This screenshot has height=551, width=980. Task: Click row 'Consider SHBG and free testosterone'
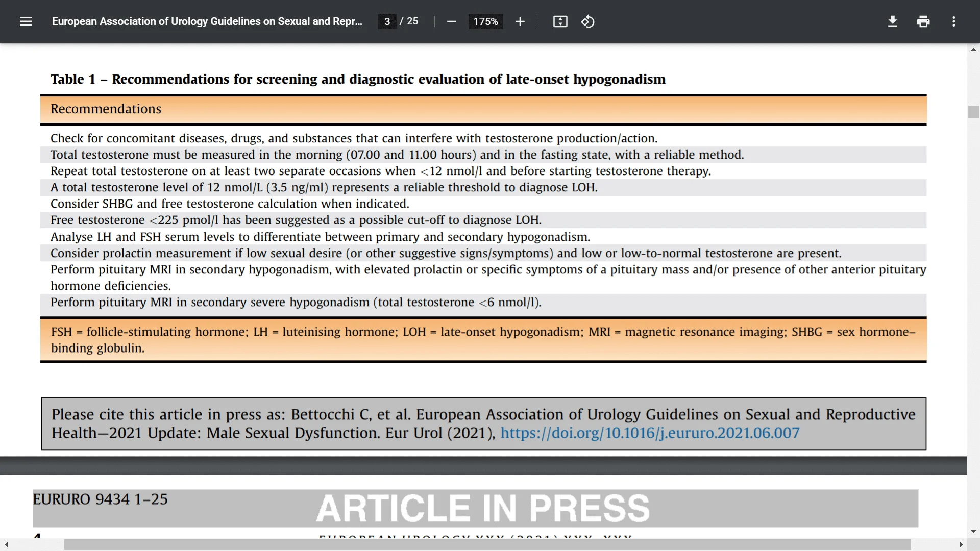click(483, 204)
